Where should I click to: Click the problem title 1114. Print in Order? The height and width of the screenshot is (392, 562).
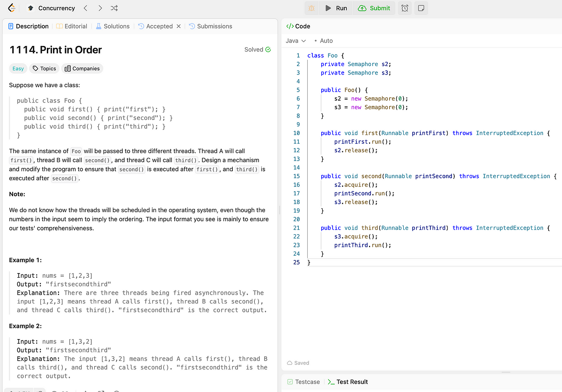55,50
